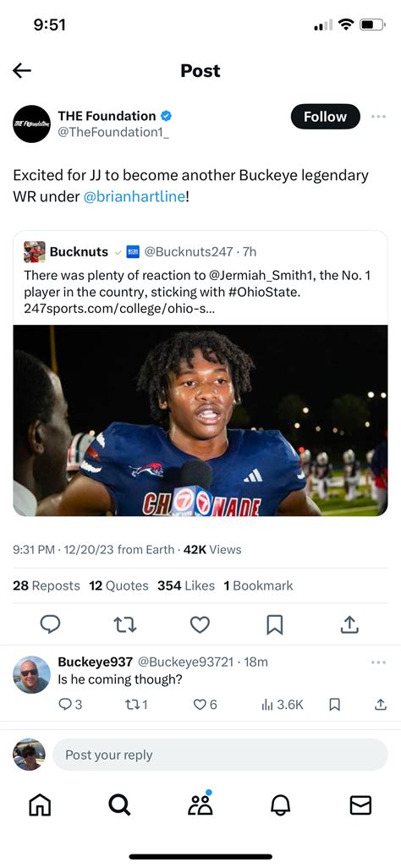Tap the repost icon on the main post
This screenshot has height=868, width=401.
125,625
